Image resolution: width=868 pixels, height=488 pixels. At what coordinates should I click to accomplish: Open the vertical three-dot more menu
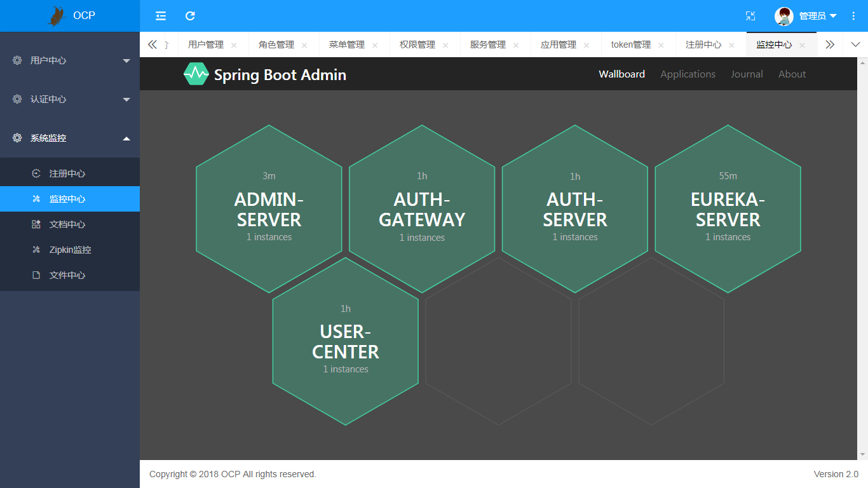coord(853,16)
